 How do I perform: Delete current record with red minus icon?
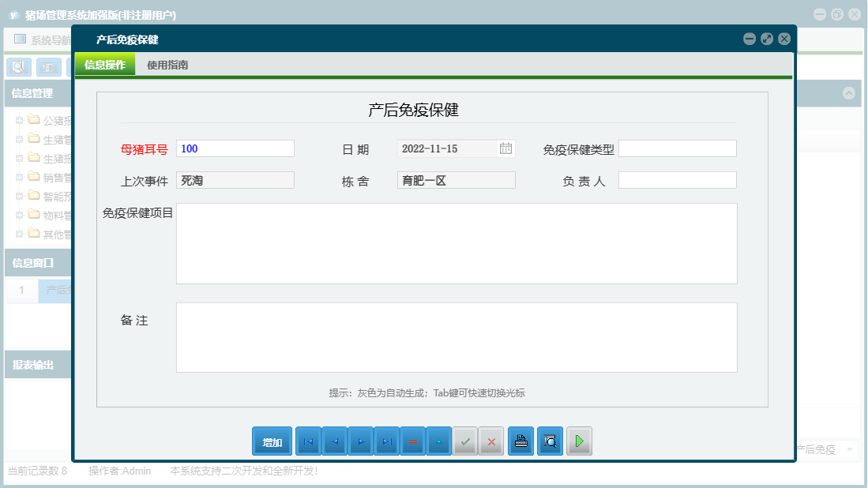[x=413, y=441]
